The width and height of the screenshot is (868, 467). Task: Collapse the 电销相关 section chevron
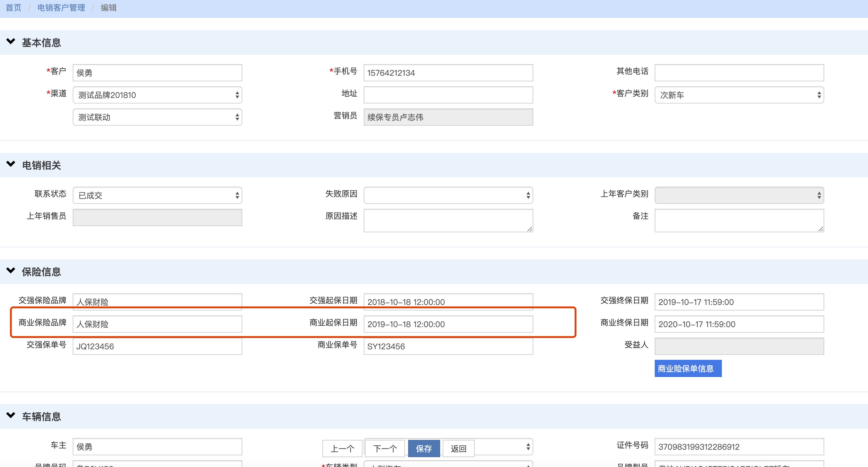coord(11,164)
